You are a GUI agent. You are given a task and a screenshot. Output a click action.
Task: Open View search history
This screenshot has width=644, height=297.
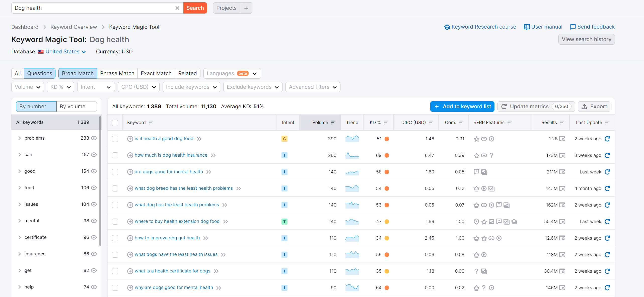(x=587, y=39)
